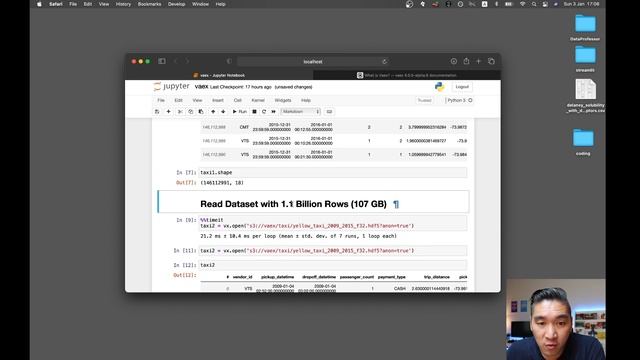This screenshot has height=360, width=640.
Task: Interrupt the kernel with stop icon
Action: tap(254, 111)
